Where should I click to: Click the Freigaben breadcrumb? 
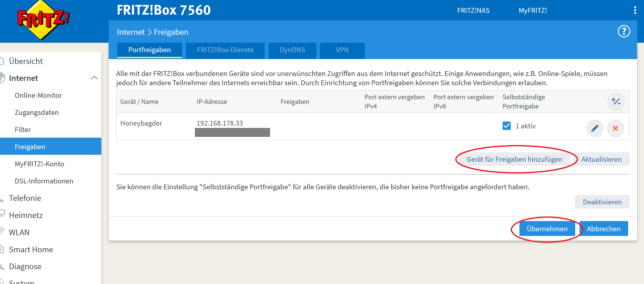tap(171, 32)
